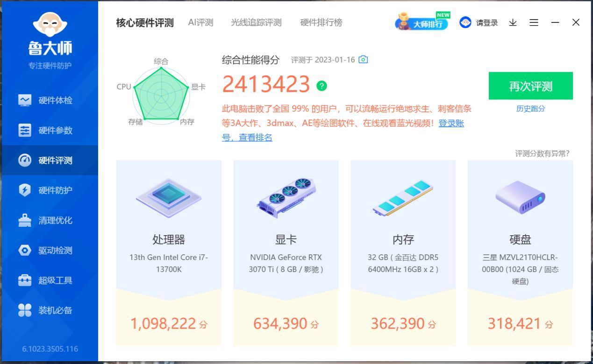Open 清理优化 in the sidebar
593x364 pixels.
tap(49, 220)
